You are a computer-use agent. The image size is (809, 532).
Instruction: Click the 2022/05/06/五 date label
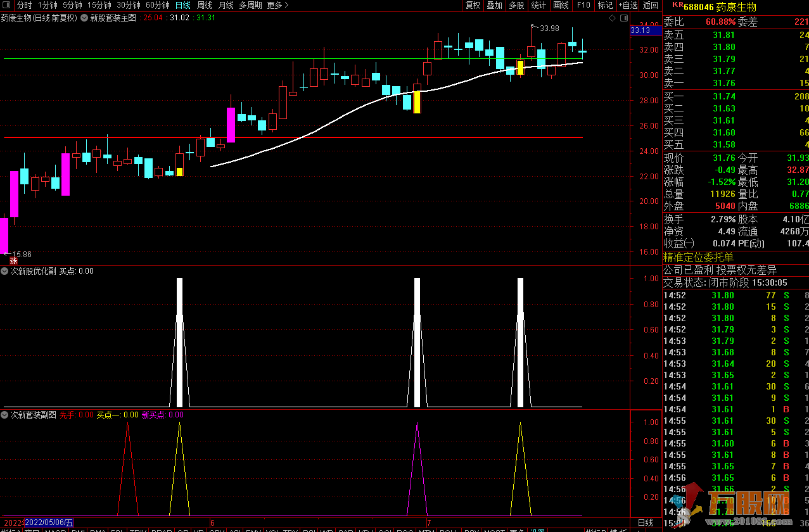49,522
